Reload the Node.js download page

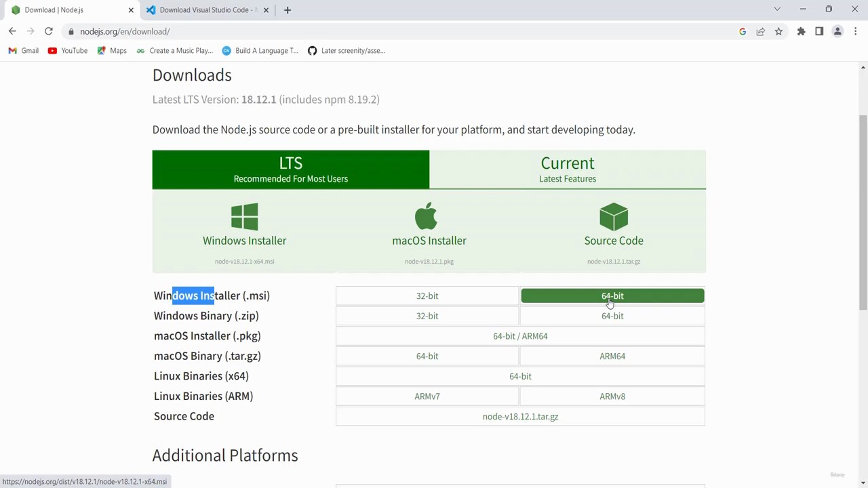tap(49, 31)
